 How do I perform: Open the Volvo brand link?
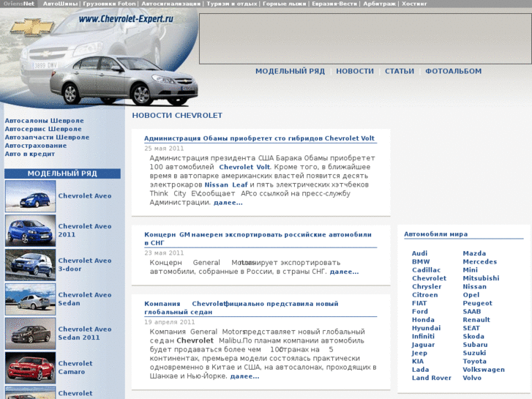pos(472,378)
